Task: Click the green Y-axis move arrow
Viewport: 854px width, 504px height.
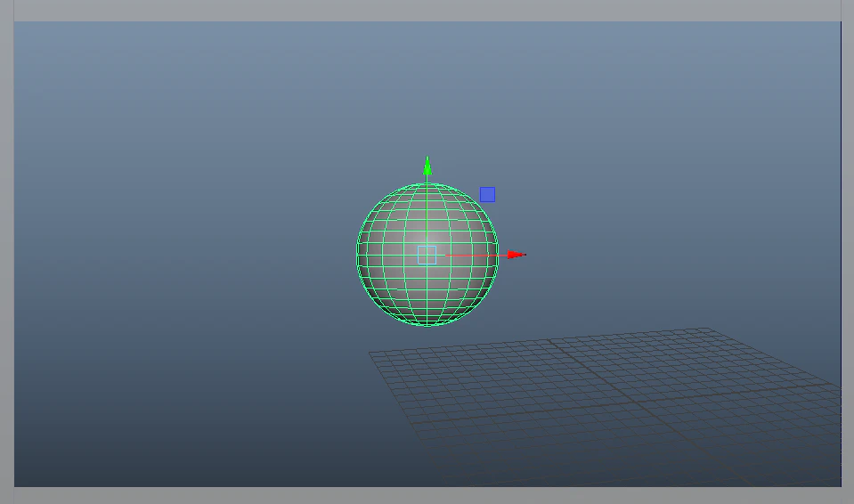Action: [427, 166]
